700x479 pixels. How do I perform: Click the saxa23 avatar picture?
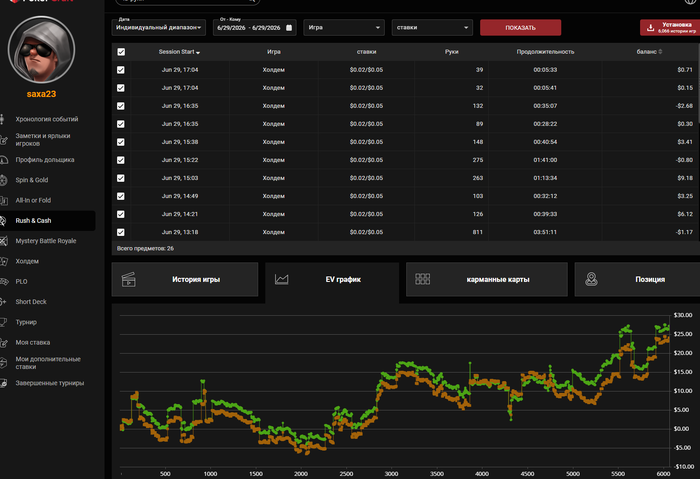(x=41, y=50)
